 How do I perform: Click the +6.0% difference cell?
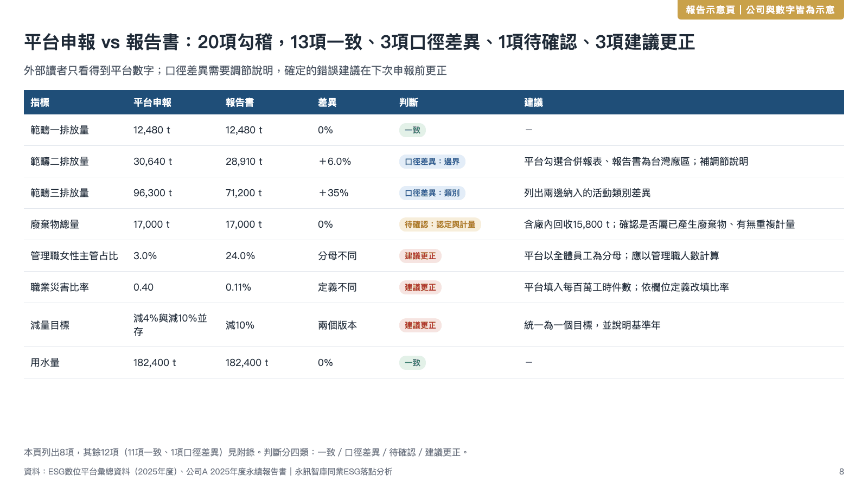335,162
